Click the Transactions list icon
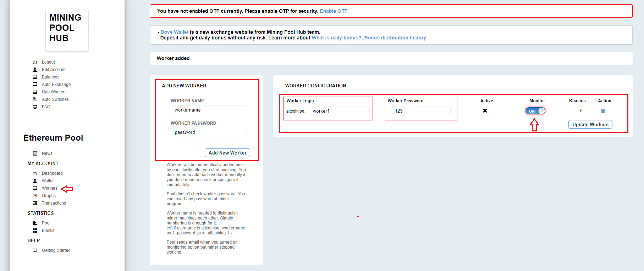The image size is (644, 271). pos(35,203)
